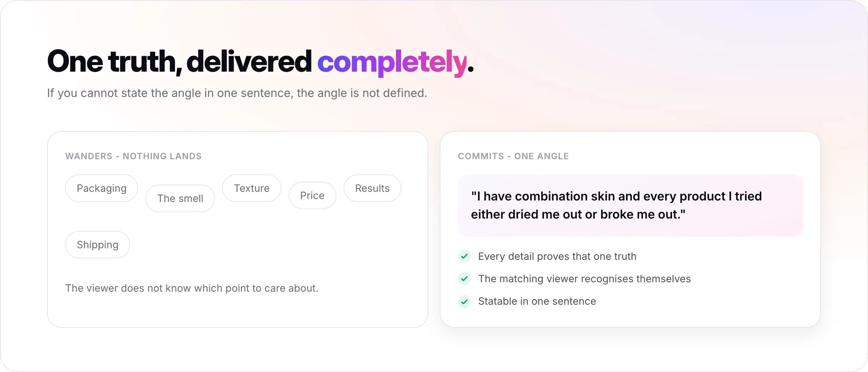Click green check beside The matching viewer
The width and height of the screenshot is (868, 372).
pyautogui.click(x=464, y=279)
